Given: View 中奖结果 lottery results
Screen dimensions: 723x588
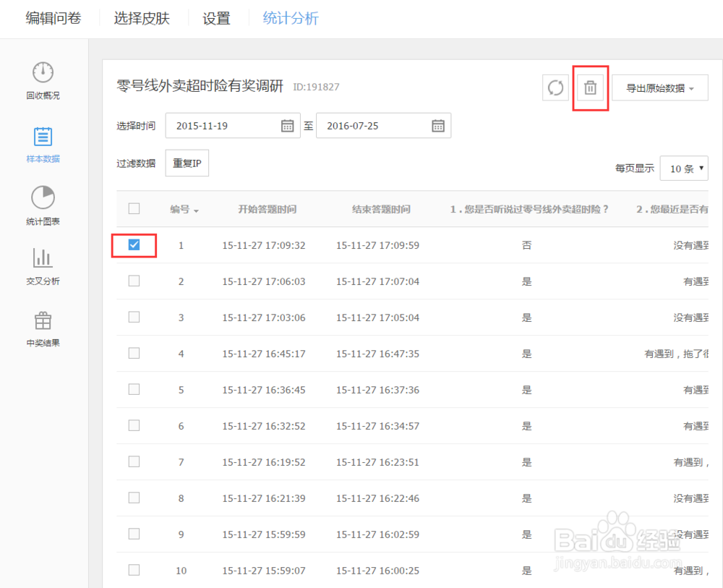Looking at the screenshot, I should click(x=42, y=328).
